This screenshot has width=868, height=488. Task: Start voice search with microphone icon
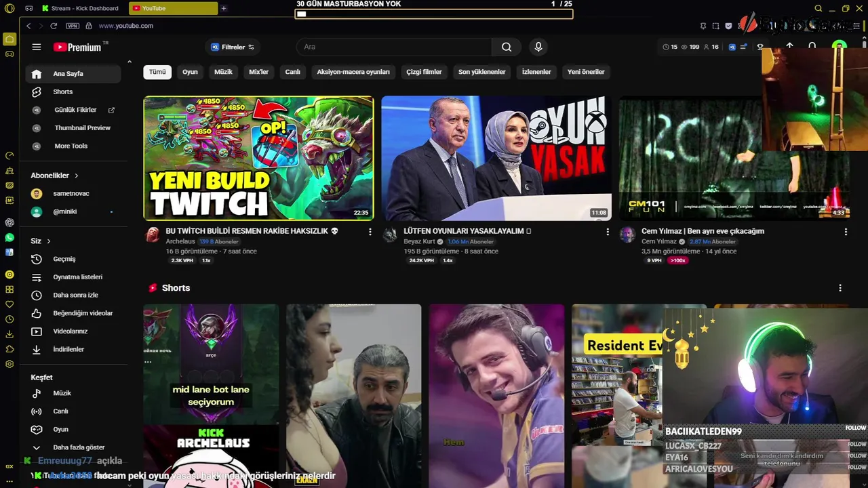[x=538, y=47]
